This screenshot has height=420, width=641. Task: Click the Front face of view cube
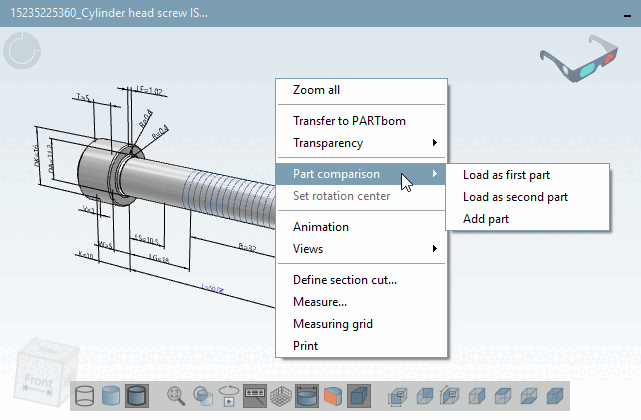38,381
